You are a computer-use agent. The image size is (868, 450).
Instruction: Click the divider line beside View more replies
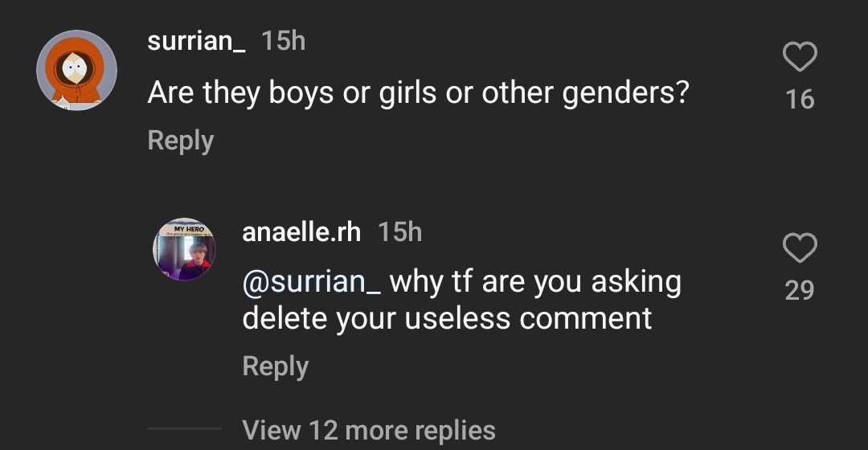coord(184,429)
